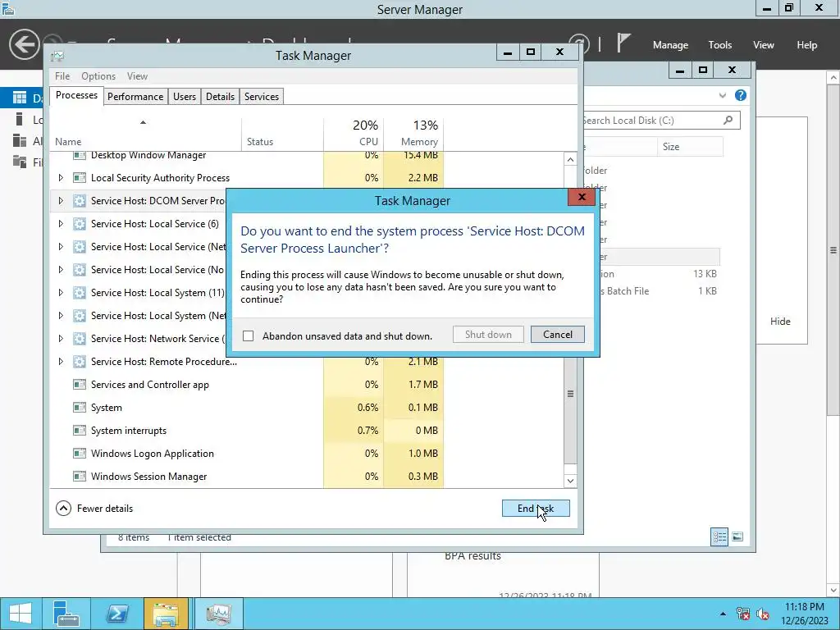Expand Service Host: Local System (11)
The image size is (840, 630).
point(61,293)
